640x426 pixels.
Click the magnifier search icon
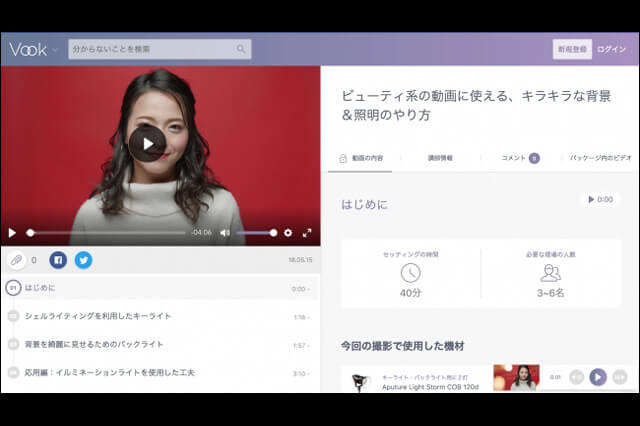tap(241, 49)
